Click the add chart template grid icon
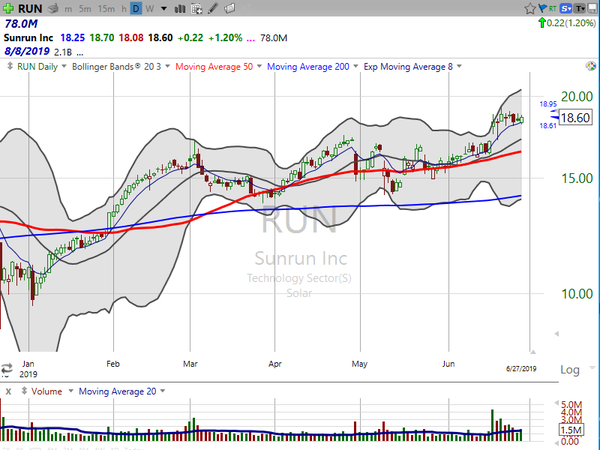Viewport: 600px width, 450px height. (197, 8)
